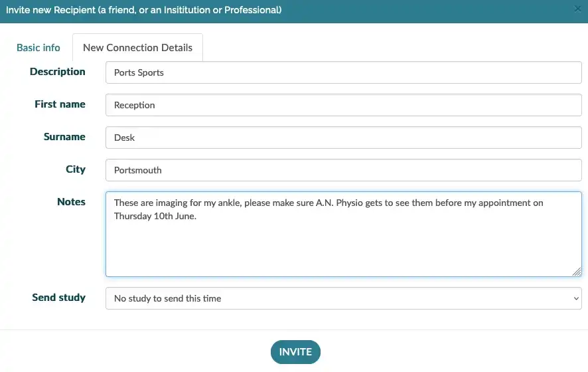Click the chevron arrow on Send study select
Viewport: 588px width, 372px height.
(x=575, y=298)
